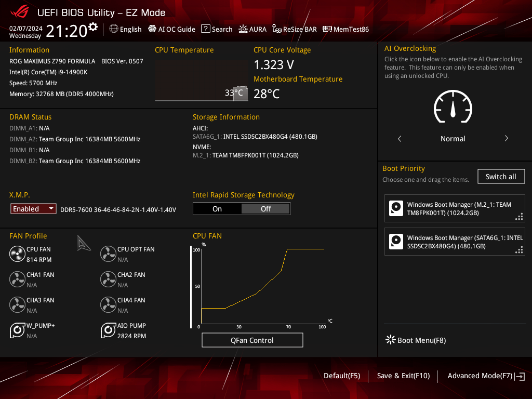Screen dimensions: 532x399
Task: Launch MemTest86 from the top bar
Action: click(x=345, y=29)
